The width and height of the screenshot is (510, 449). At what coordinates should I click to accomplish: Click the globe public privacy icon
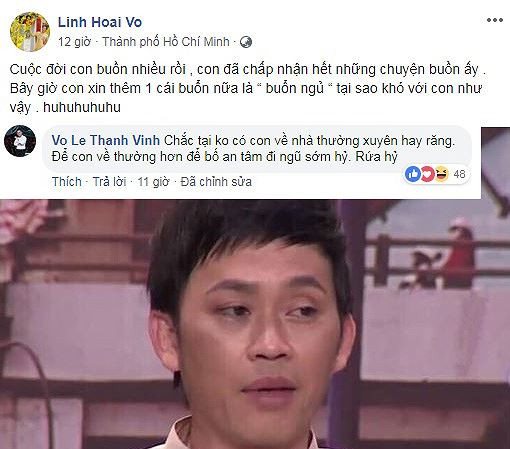point(246,42)
